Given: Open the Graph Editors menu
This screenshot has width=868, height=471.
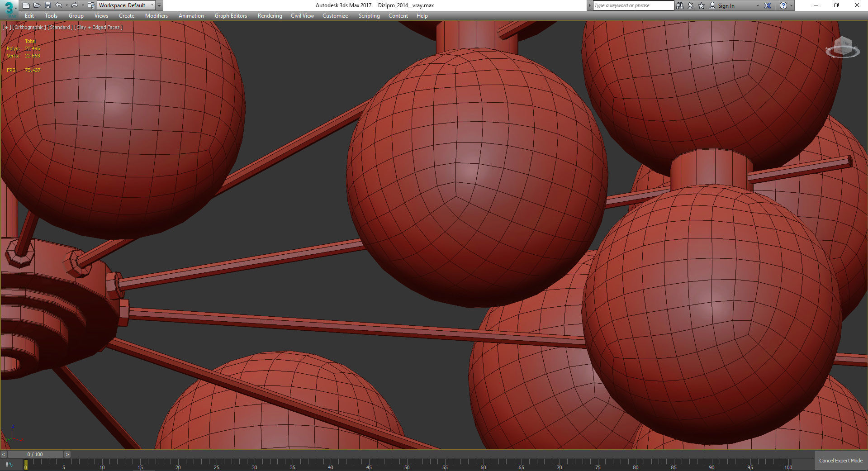Looking at the screenshot, I should pos(231,16).
